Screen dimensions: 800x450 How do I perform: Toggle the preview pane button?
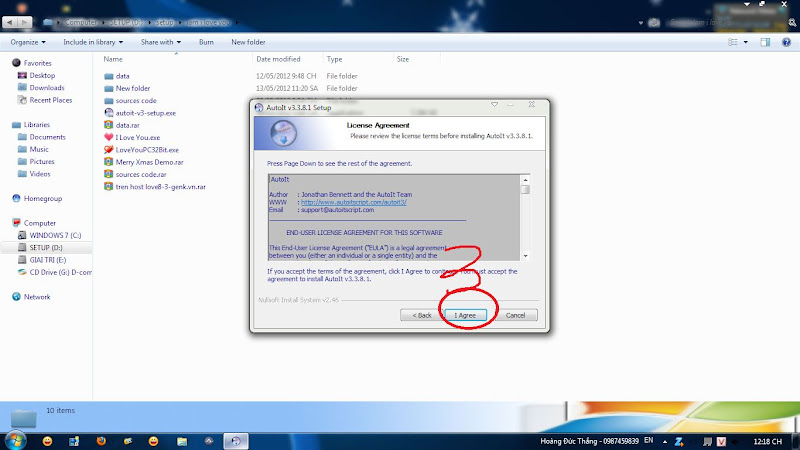766,42
